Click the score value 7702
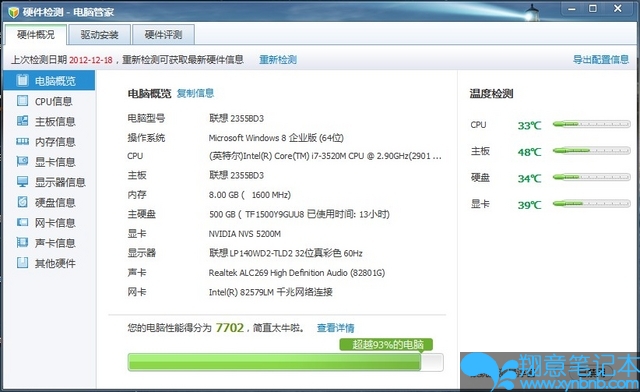 [x=230, y=327]
